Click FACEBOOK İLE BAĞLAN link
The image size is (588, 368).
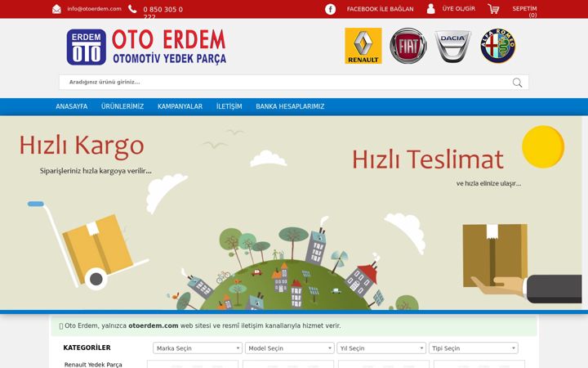(x=381, y=9)
